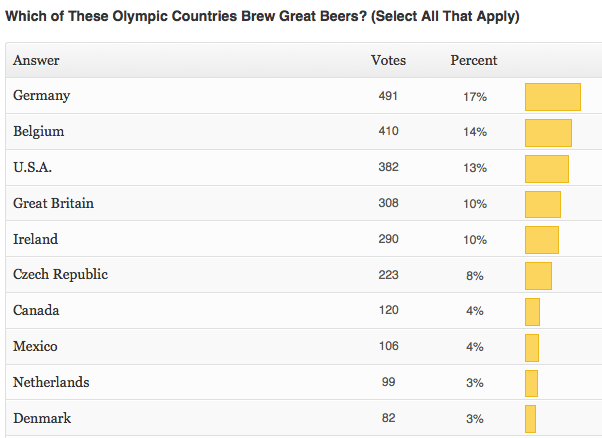
Task: Select the Czech Republic answer label
Action: [x=60, y=275]
